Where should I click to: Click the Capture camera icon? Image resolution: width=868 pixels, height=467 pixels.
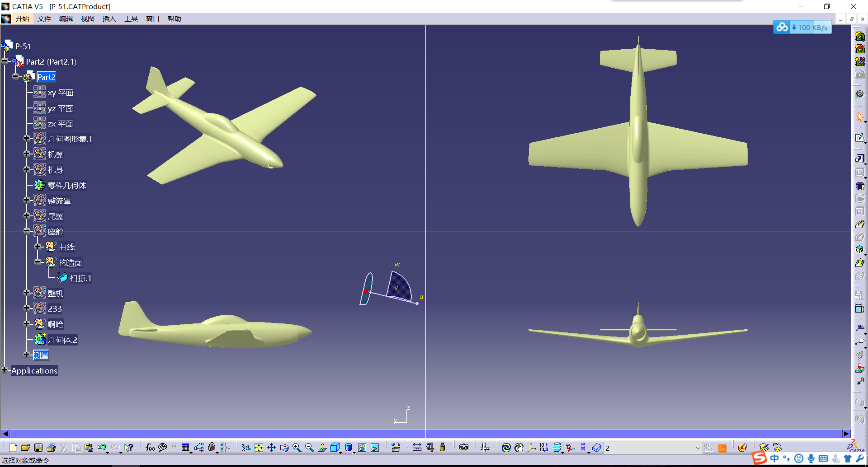pos(464,448)
